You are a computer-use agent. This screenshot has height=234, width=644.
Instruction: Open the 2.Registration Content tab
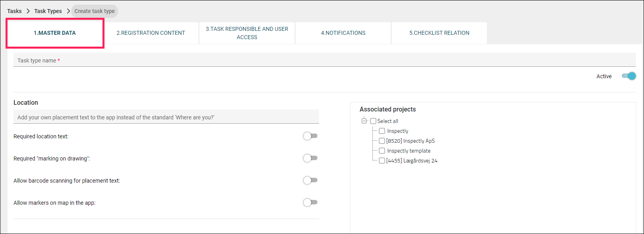pos(151,33)
